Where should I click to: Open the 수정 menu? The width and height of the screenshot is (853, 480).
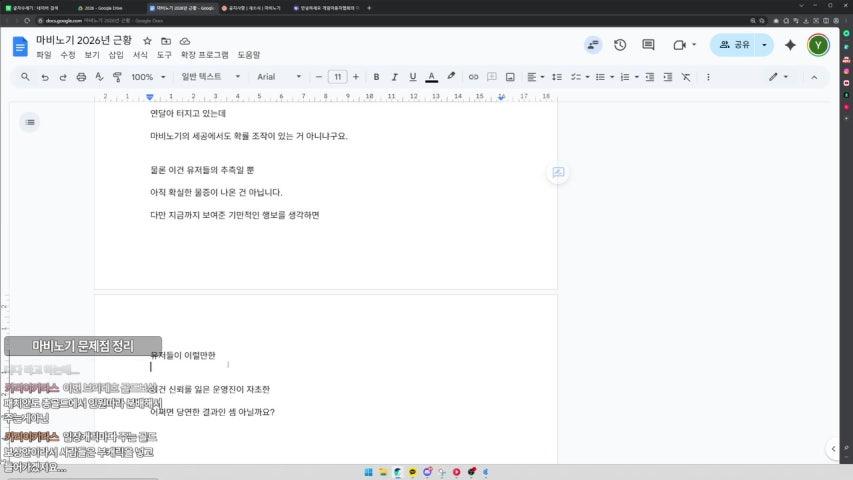pos(67,55)
